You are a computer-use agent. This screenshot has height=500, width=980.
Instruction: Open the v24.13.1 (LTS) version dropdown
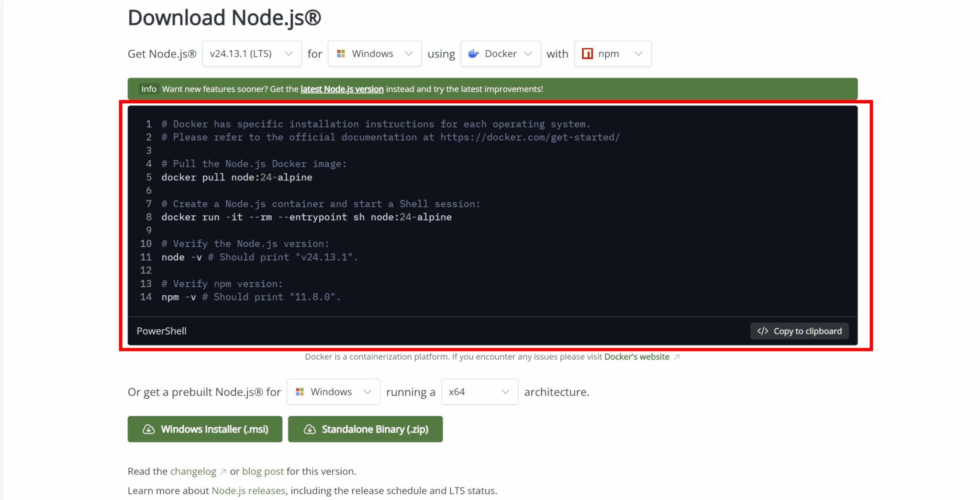(252, 54)
